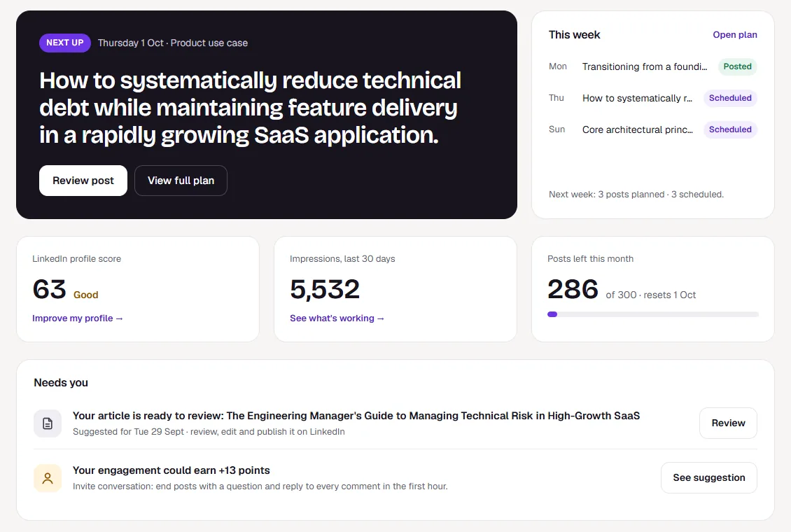The width and height of the screenshot is (791, 532).
Task: Follow the Improve my profile link
Action: coord(78,318)
